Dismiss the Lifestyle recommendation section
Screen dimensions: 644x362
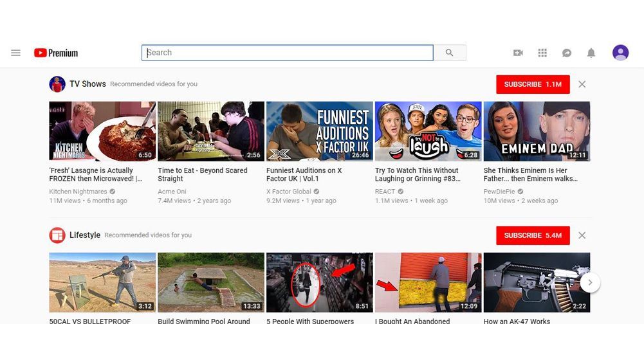click(582, 235)
